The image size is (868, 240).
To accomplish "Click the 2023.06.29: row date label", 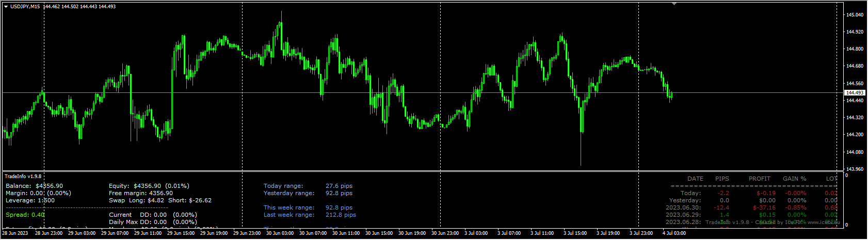I will click(x=683, y=215).
